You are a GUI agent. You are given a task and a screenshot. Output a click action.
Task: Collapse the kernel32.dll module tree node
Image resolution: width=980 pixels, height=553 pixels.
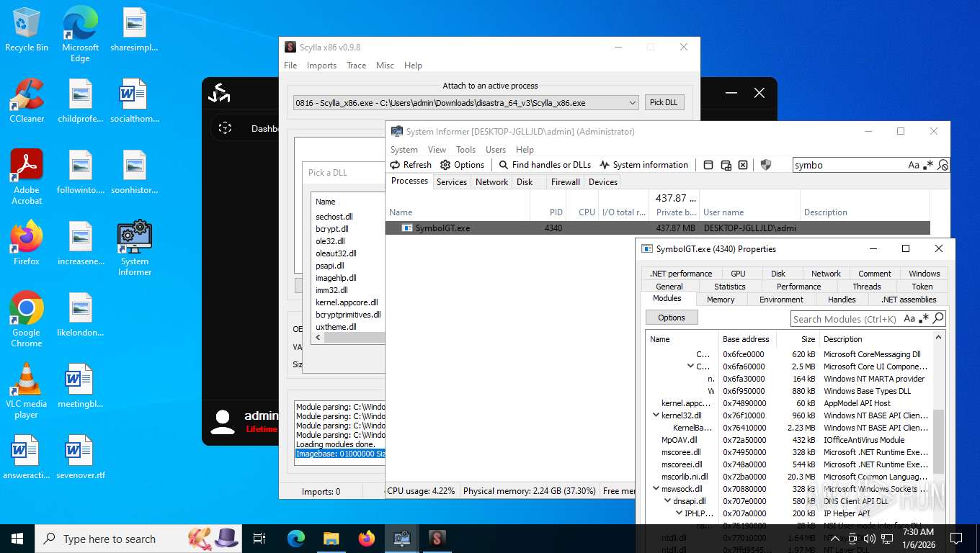coord(656,415)
